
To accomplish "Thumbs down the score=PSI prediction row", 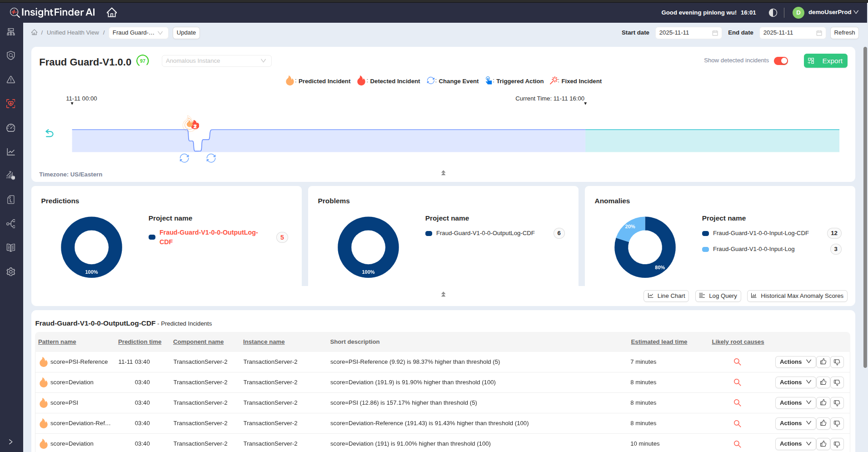I will [837, 403].
